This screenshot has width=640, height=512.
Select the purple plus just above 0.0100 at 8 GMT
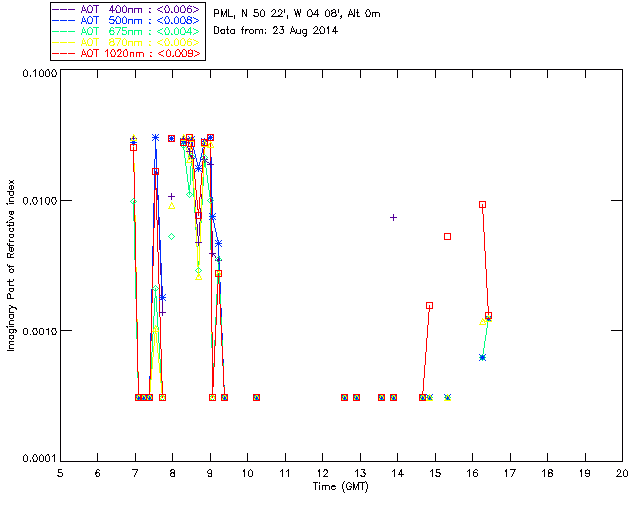[172, 196]
